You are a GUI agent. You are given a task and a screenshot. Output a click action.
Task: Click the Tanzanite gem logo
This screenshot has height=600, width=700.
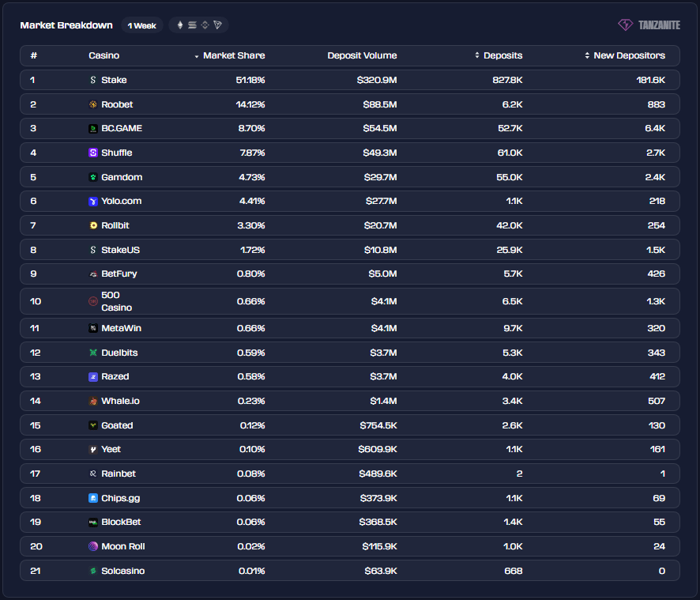click(x=626, y=25)
